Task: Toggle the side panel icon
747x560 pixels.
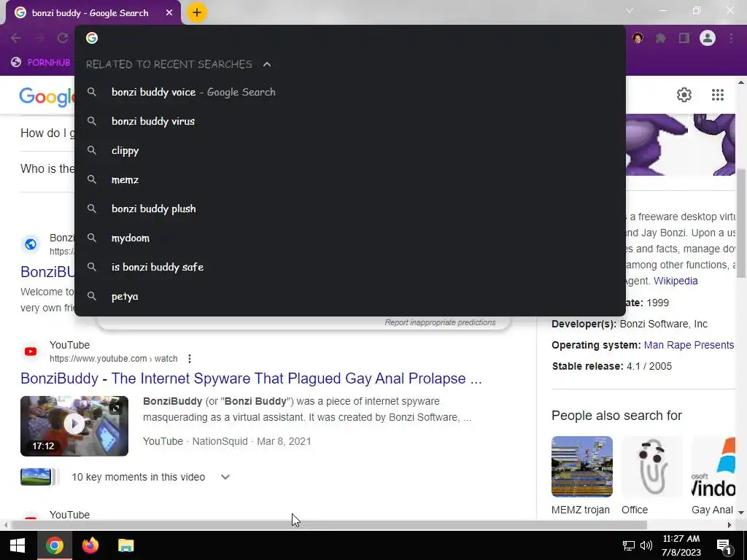Action: 684,38
